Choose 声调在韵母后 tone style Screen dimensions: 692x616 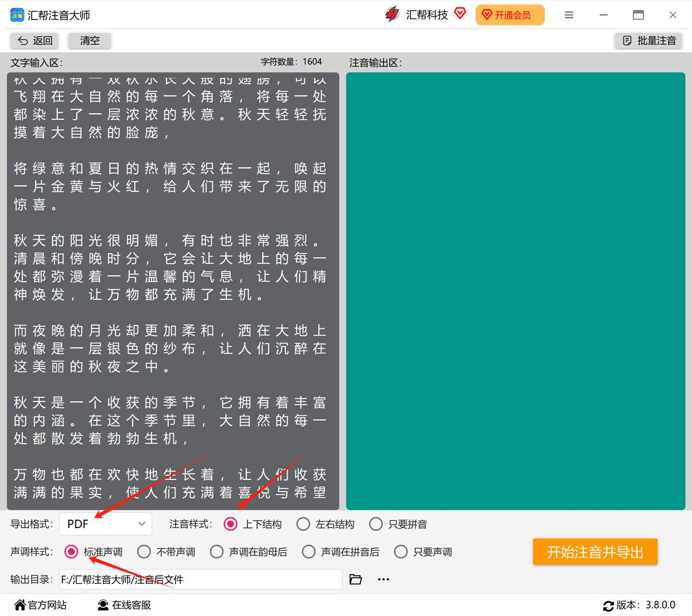click(x=248, y=552)
